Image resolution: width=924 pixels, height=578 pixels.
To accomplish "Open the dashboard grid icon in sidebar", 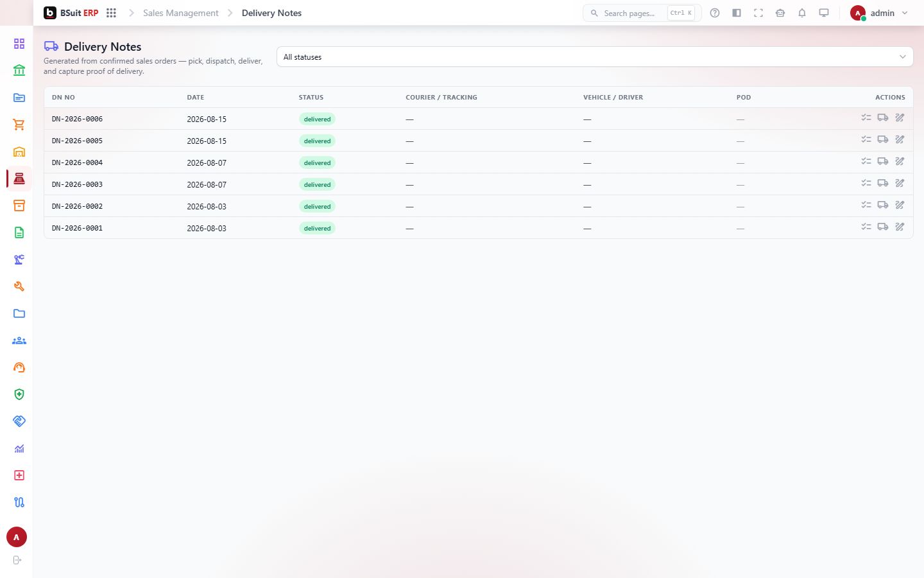I will tap(19, 44).
